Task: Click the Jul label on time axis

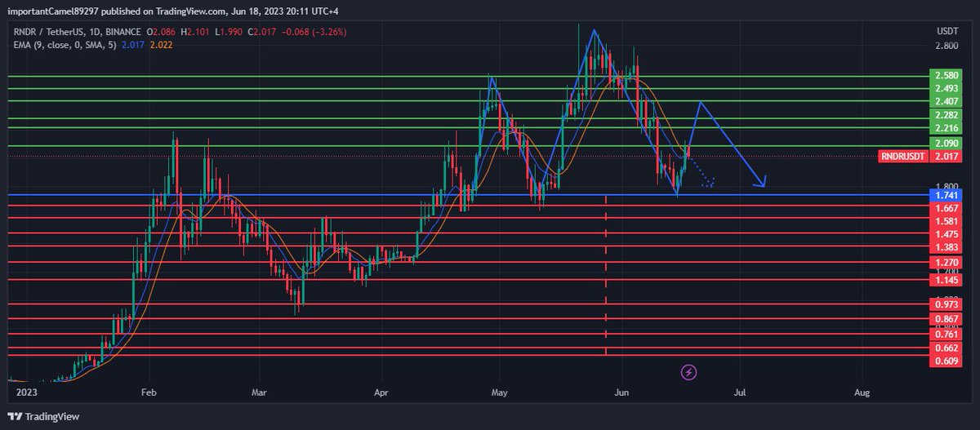Action: [741, 392]
